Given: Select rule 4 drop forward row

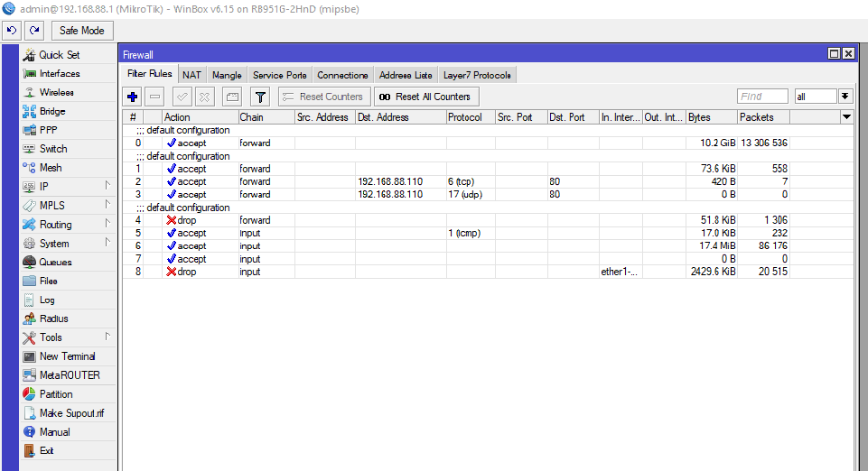Looking at the screenshot, I should point(487,220).
